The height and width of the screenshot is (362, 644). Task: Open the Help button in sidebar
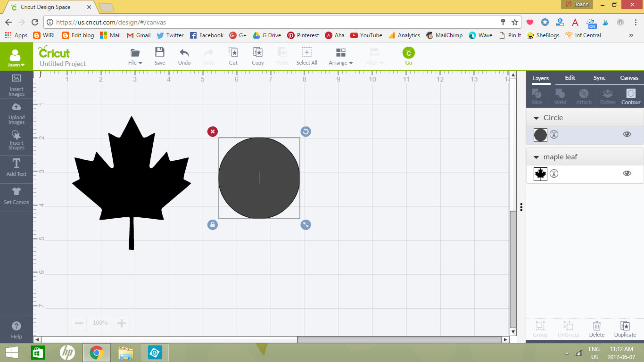tap(16, 330)
